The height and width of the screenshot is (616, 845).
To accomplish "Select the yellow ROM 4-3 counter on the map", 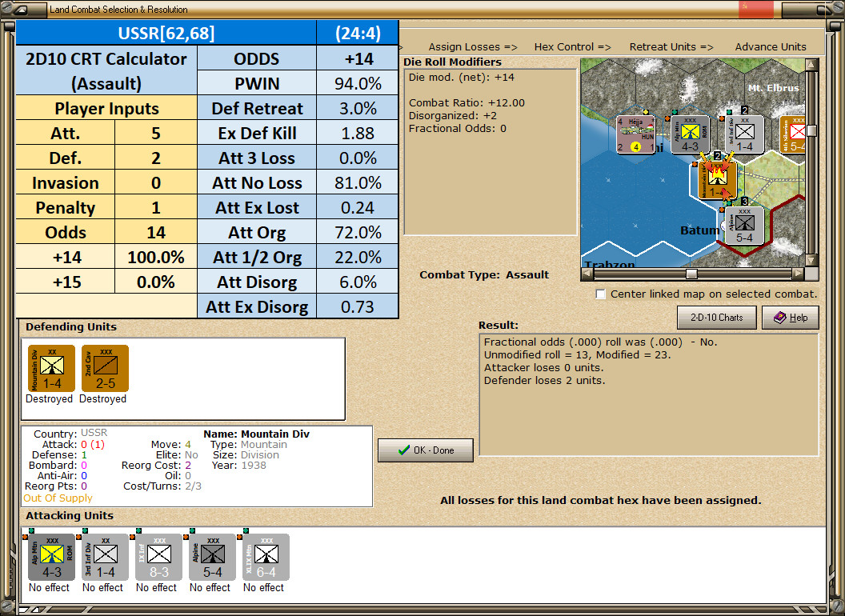I will [690, 134].
